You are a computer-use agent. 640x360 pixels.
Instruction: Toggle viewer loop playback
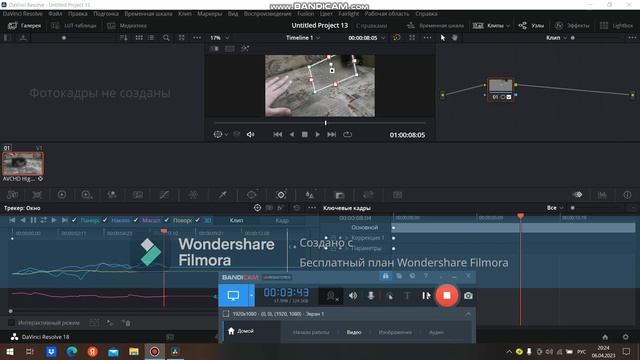pyautogui.click(x=347, y=134)
